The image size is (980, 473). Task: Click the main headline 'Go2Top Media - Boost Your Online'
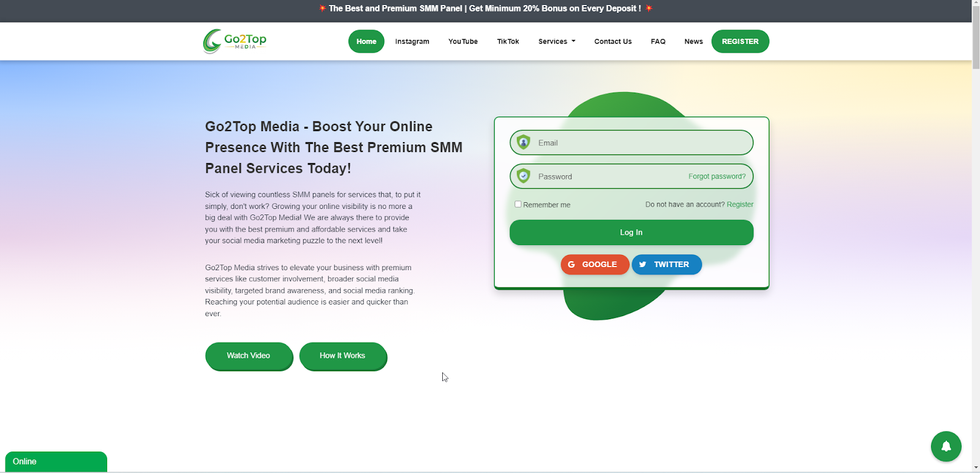[x=318, y=127]
